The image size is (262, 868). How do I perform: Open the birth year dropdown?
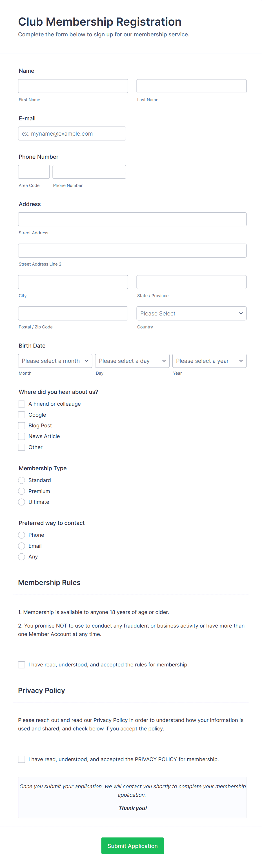pos(209,361)
